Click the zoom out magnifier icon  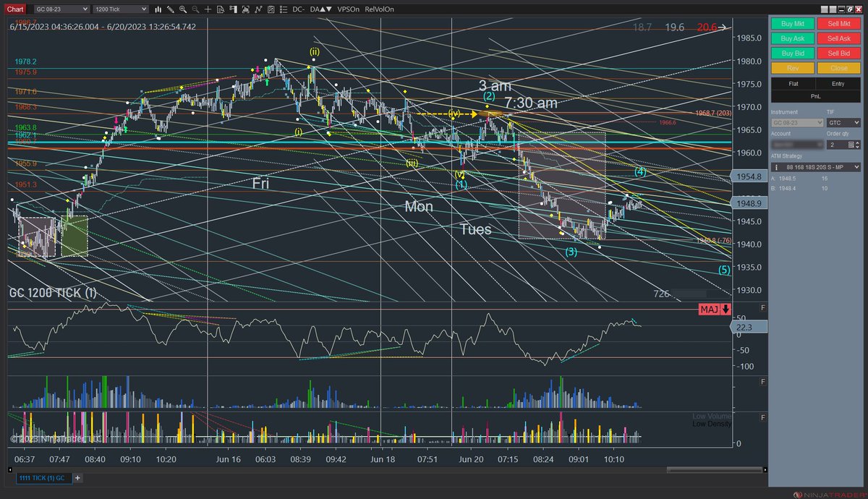point(195,9)
